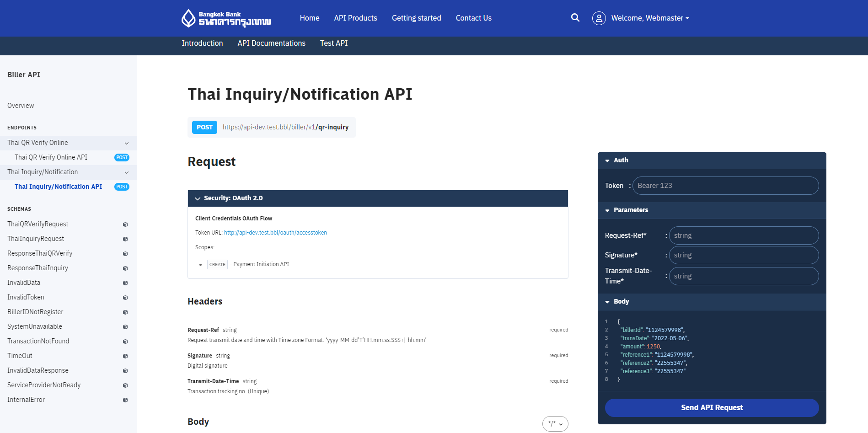Image resolution: width=868 pixels, height=433 pixels.
Task: Switch to the API Documentations tab
Action: coord(271,43)
